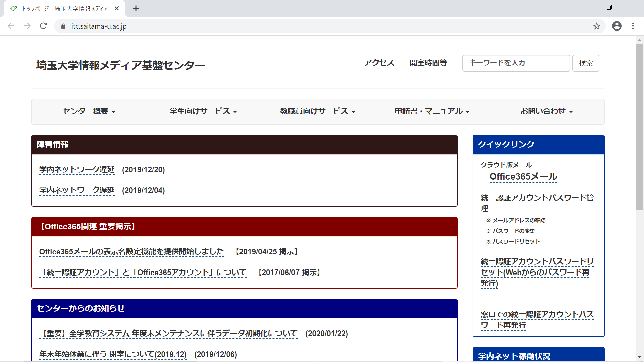Click the 【Office365関連 重要掲示】 section header
Screen dimensions: 644x362
(244, 227)
